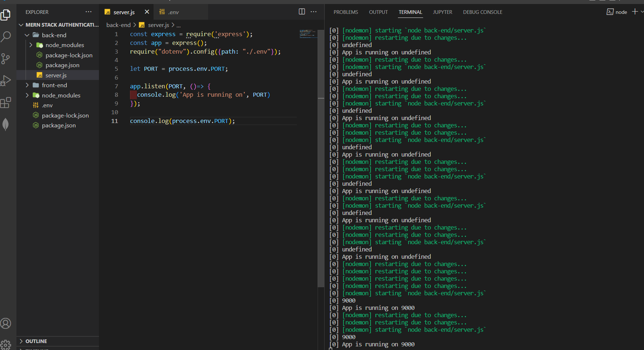Collapse the MERN STACK AUTHENTICATI... workspace section
Image resolution: width=644 pixels, height=350 pixels.
click(x=58, y=25)
